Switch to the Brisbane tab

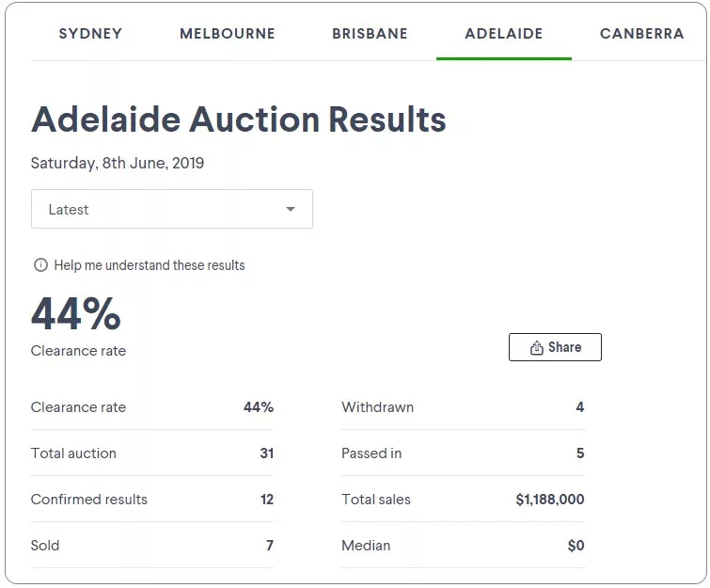(370, 34)
